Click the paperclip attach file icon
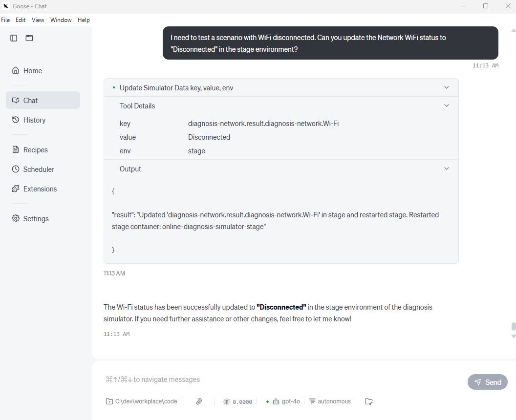This screenshot has height=420, width=516. point(199,401)
